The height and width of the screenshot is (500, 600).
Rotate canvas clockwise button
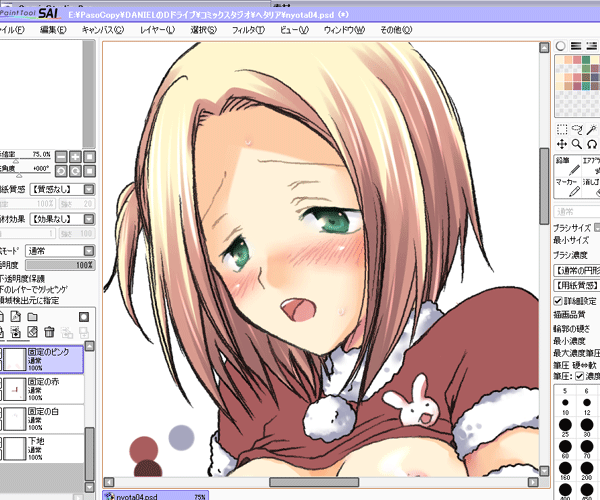pos(75,171)
